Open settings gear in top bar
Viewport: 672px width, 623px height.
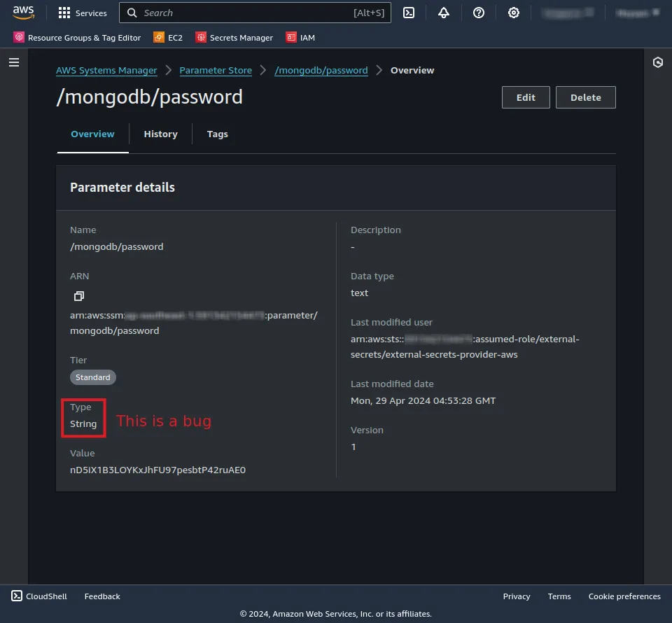point(514,13)
